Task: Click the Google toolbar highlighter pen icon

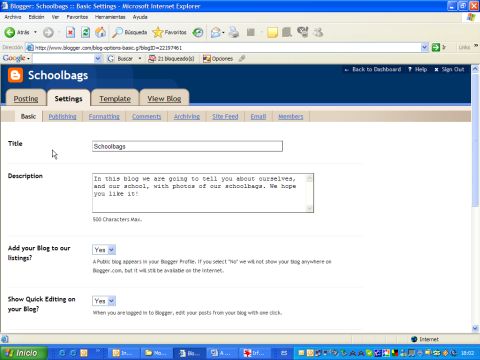Action: click(242, 59)
